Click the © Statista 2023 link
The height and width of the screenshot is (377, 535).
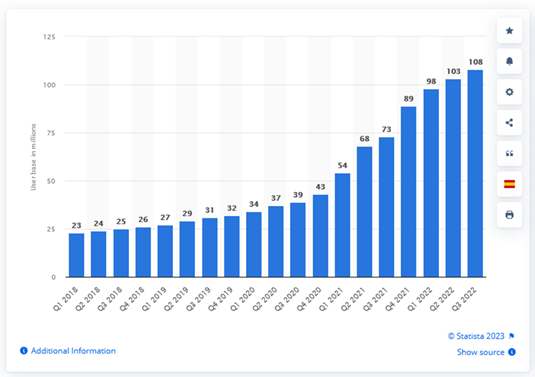(x=476, y=336)
